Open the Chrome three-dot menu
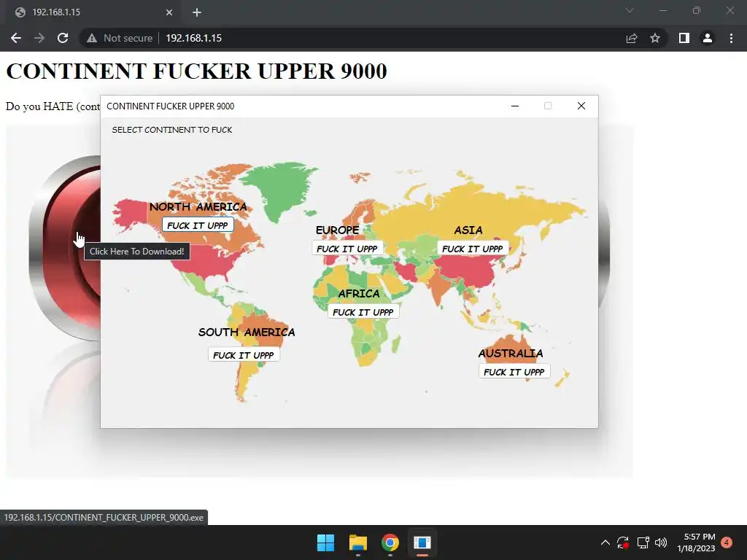The image size is (747, 560). click(731, 38)
